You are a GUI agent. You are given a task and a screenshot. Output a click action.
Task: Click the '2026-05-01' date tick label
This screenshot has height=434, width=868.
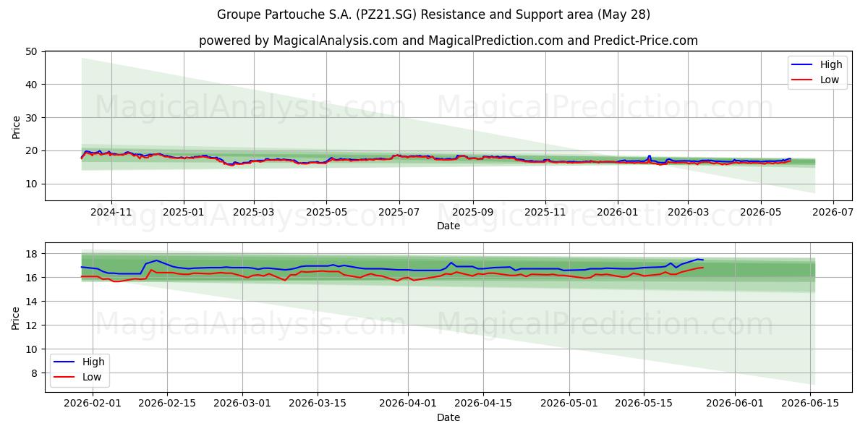(569, 404)
